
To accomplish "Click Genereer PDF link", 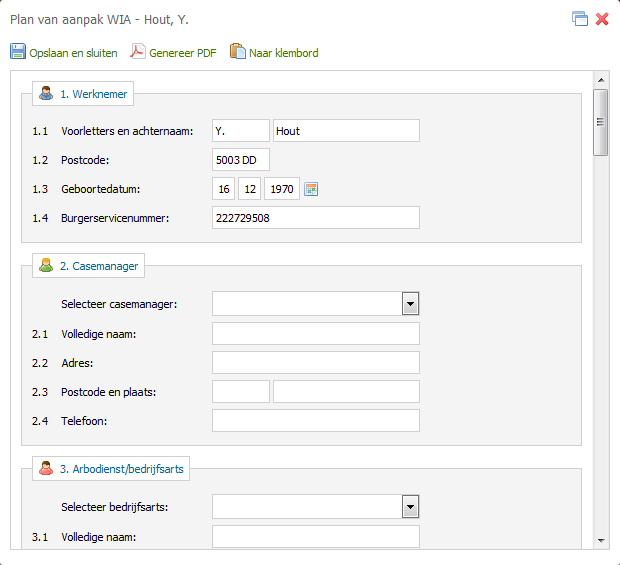I will point(183,53).
